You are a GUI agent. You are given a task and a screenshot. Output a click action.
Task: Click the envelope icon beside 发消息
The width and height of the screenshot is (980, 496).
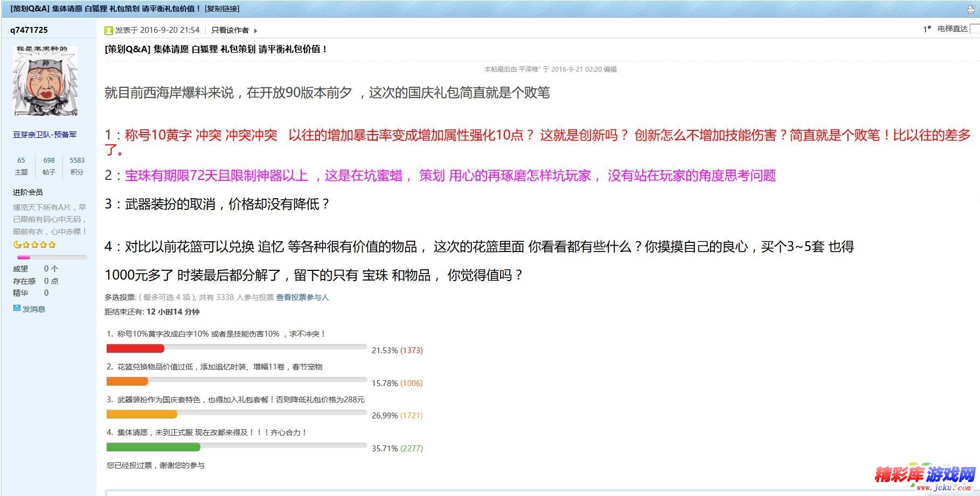click(17, 309)
